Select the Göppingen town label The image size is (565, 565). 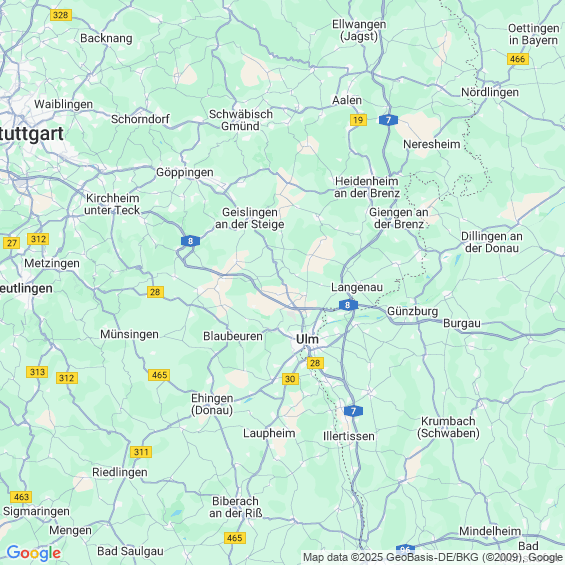point(185,173)
